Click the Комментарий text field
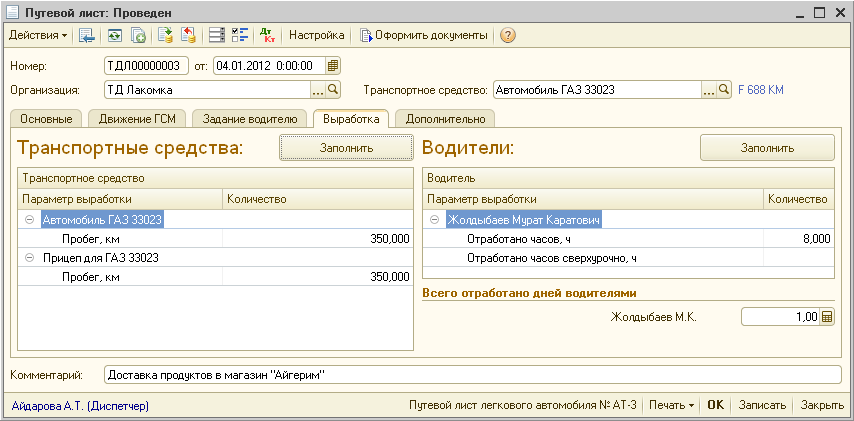Screen dimensions: 854x421 [472, 375]
